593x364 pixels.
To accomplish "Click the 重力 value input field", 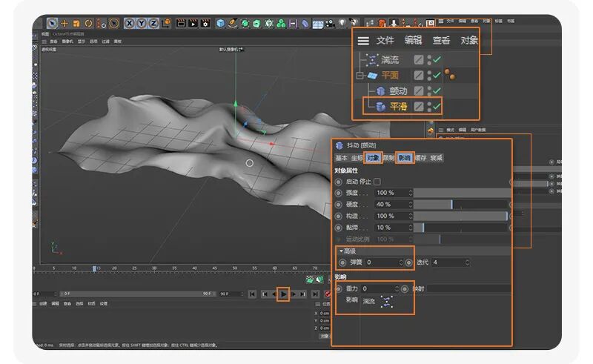I will pyautogui.click(x=380, y=288).
